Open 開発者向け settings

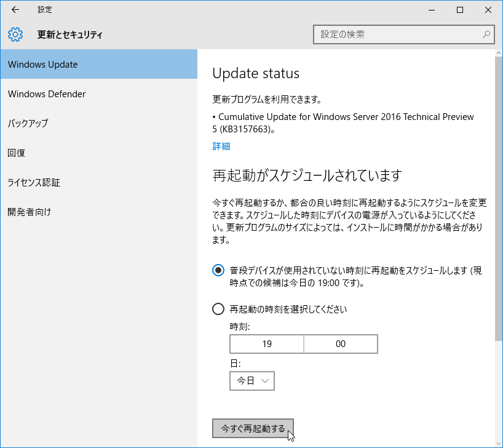point(99,212)
